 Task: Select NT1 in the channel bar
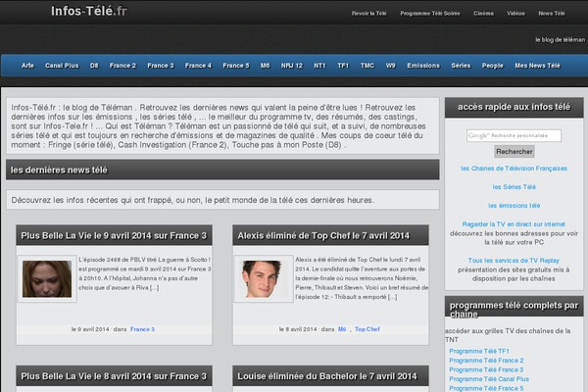319,66
